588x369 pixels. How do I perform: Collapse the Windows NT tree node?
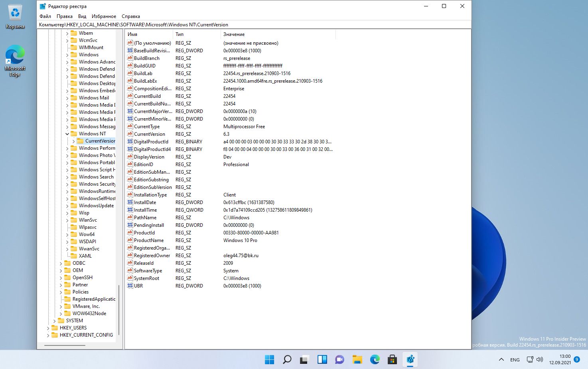pos(67,134)
